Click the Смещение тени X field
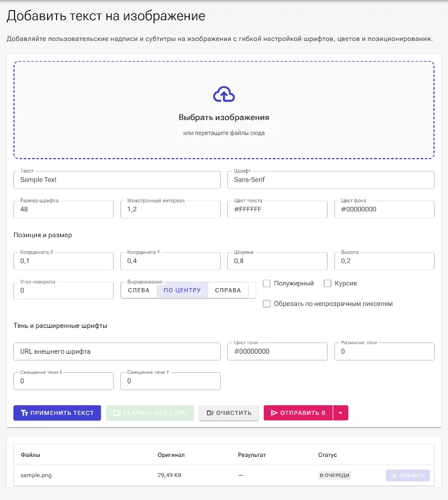 (63, 381)
